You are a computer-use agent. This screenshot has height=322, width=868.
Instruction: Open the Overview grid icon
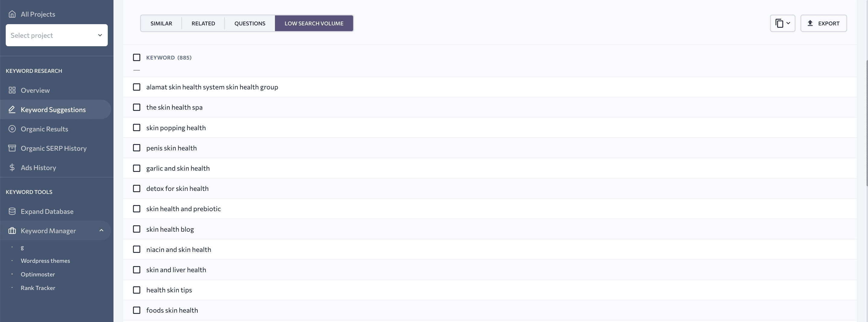12,90
